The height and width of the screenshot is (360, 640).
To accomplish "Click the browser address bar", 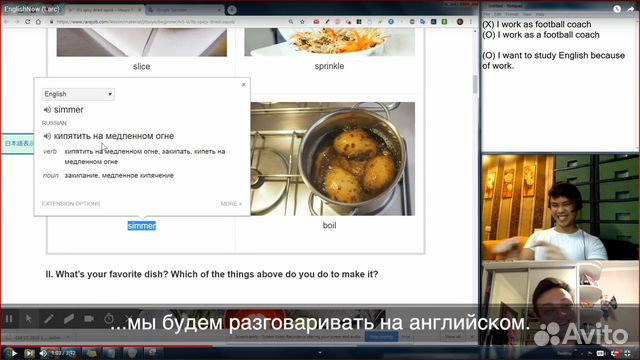I will coord(167,22).
